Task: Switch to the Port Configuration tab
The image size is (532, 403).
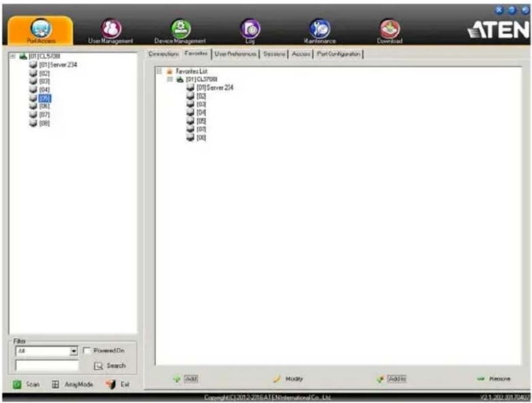Action: (x=338, y=54)
